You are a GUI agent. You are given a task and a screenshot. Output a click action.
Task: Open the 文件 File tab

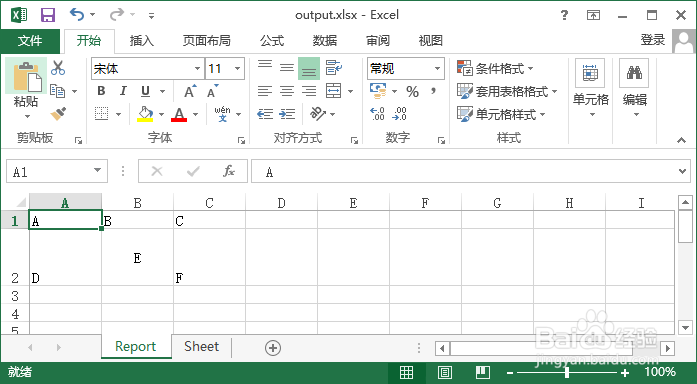(30, 41)
